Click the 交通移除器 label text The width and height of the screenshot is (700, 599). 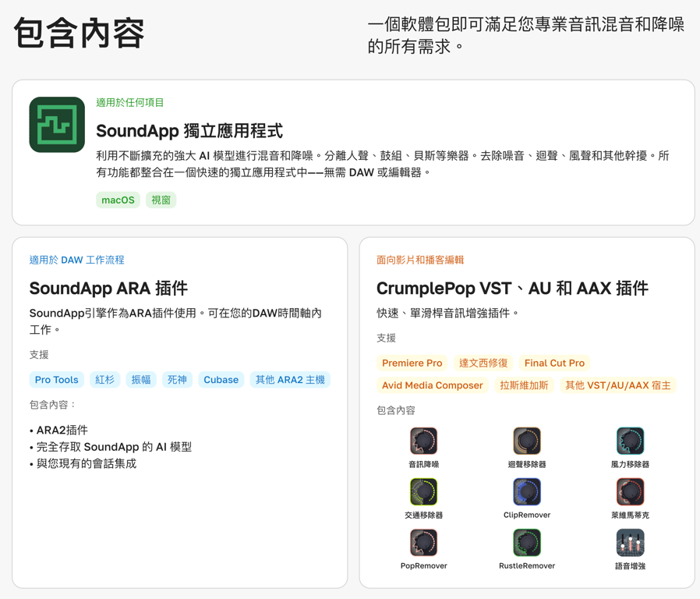pos(423,515)
